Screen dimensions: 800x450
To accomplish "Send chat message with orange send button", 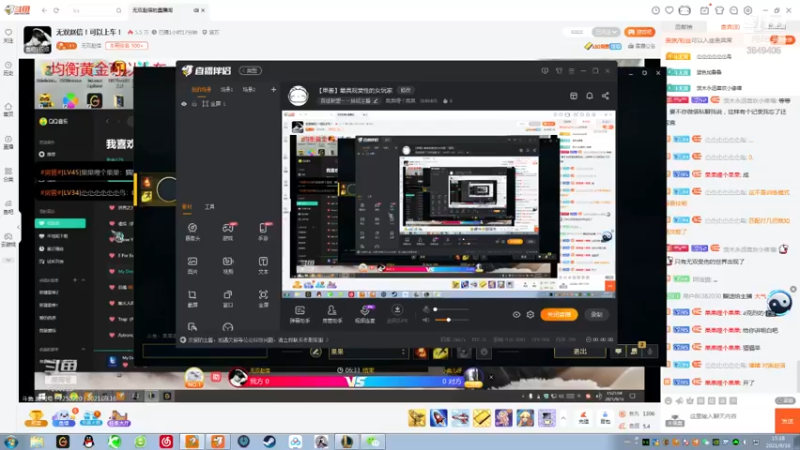I will (787, 421).
